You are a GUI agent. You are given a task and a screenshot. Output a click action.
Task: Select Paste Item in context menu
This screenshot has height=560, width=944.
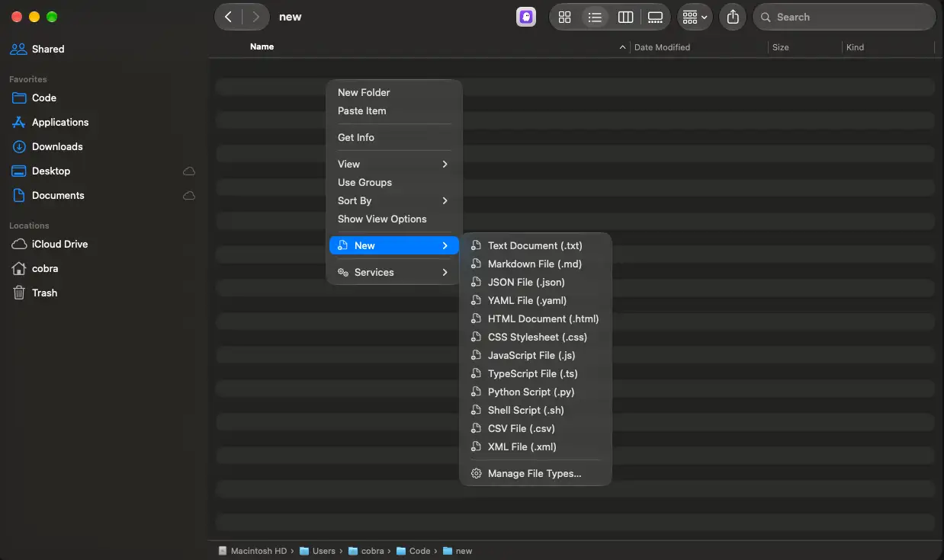394,110
